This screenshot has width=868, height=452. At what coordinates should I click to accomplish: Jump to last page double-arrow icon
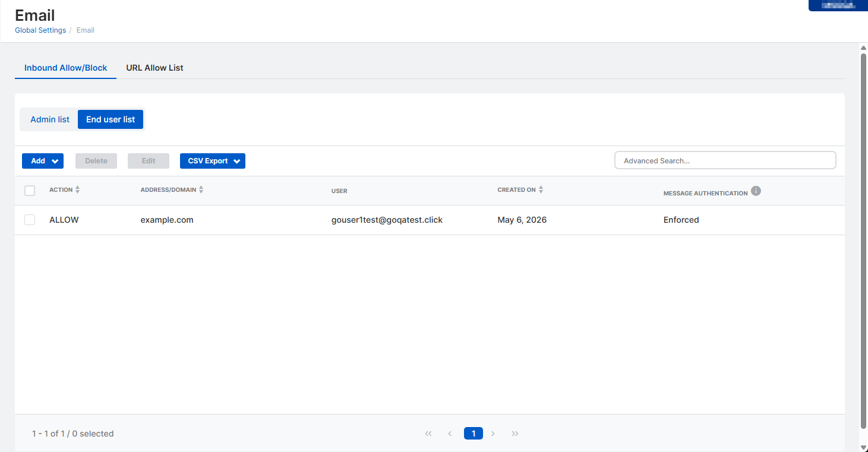(515, 434)
